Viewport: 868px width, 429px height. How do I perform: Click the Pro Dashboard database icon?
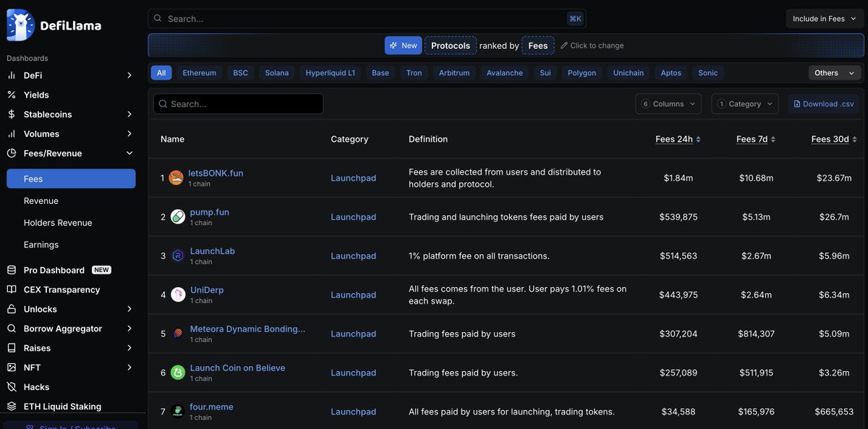pyautogui.click(x=12, y=270)
